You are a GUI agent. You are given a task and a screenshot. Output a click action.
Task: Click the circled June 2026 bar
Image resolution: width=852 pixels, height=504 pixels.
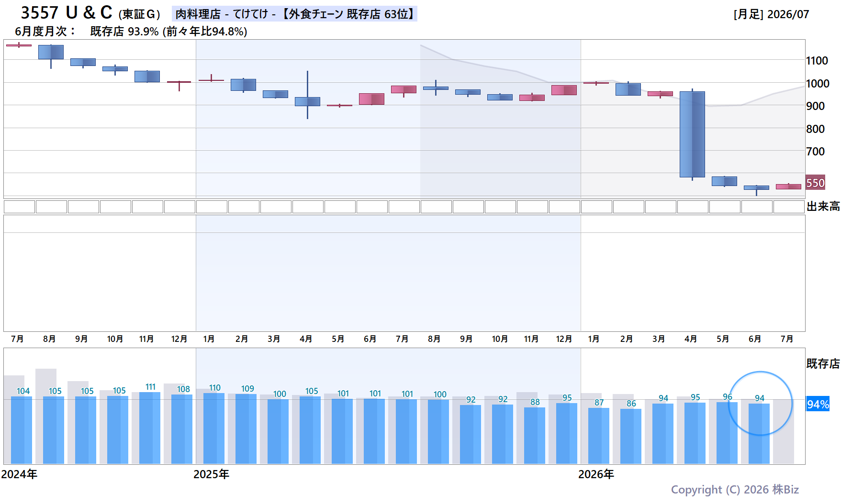(759, 433)
